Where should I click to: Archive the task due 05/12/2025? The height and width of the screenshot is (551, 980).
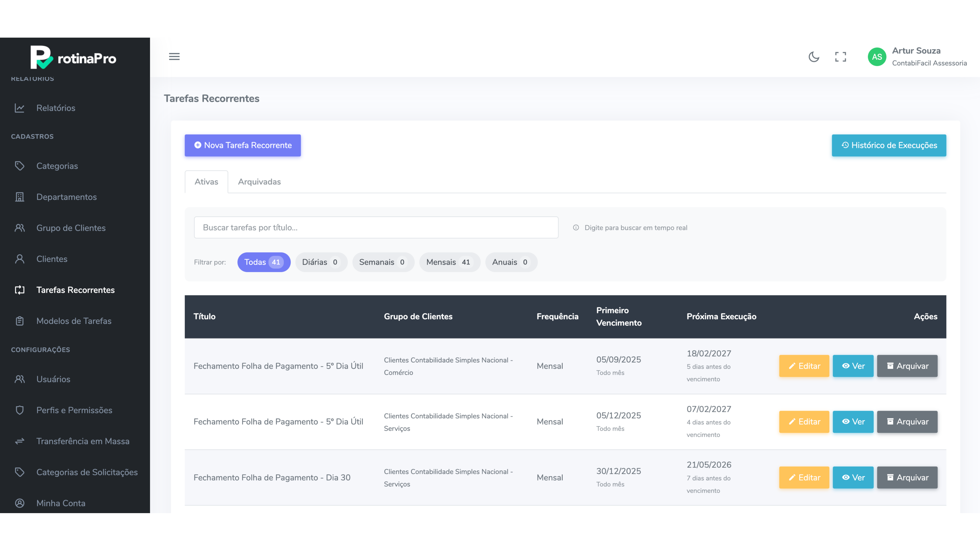click(907, 422)
